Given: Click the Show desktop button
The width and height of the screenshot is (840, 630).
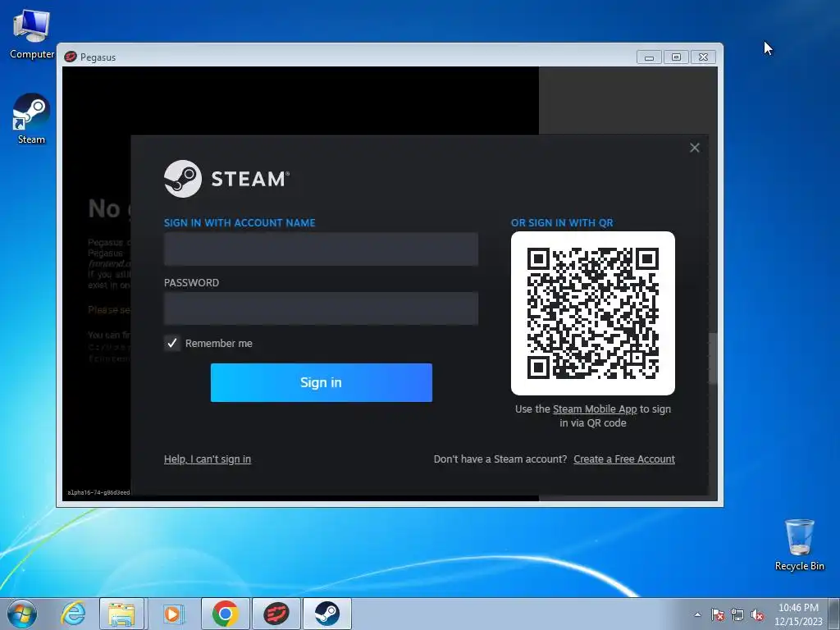Looking at the screenshot, I should pos(836,614).
